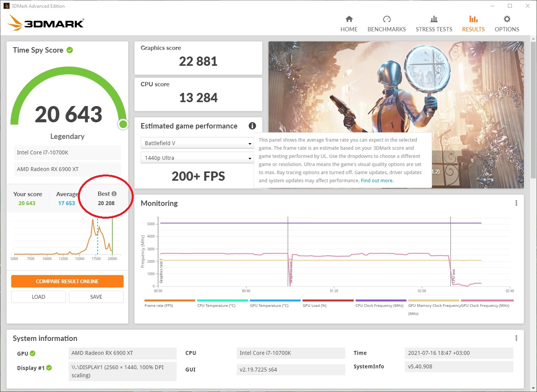Viewport: 537px width, 392px height.
Task: Toggle the GPU Load (%) legend swatch
Action: point(328,300)
